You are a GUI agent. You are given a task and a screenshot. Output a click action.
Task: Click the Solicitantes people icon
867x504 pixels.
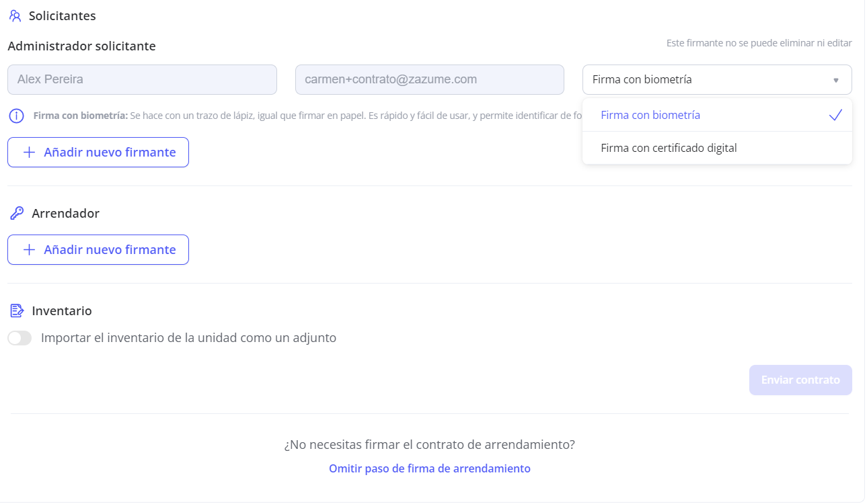pos(15,15)
